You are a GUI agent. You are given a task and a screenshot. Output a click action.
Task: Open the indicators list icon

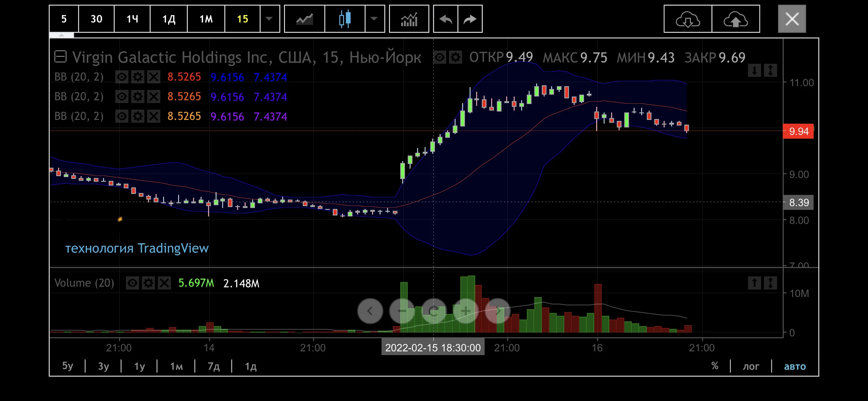[x=409, y=19]
